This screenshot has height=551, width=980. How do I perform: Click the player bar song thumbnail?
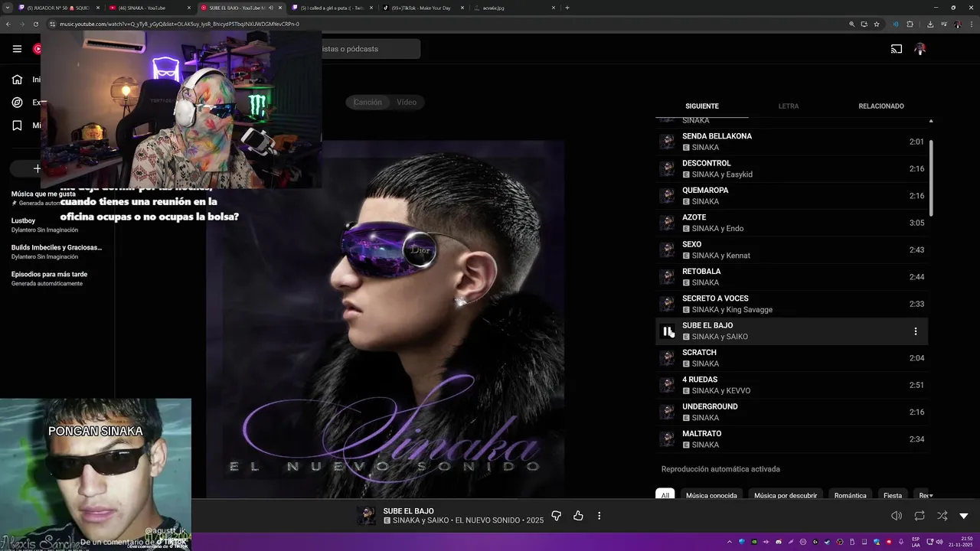367,516
